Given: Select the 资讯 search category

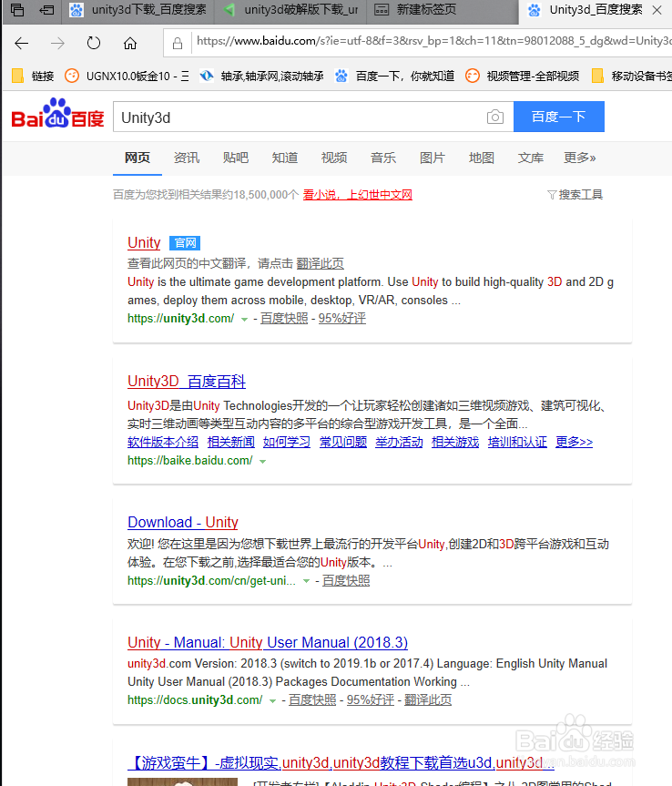Looking at the screenshot, I should (187, 158).
